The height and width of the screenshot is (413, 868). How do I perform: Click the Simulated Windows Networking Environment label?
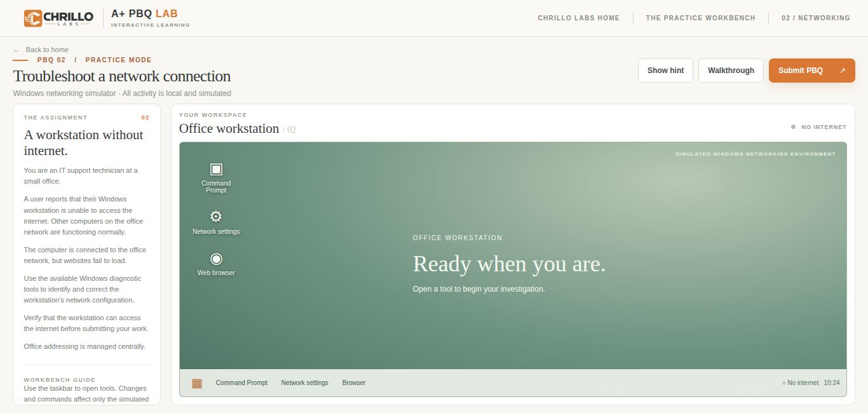point(756,154)
